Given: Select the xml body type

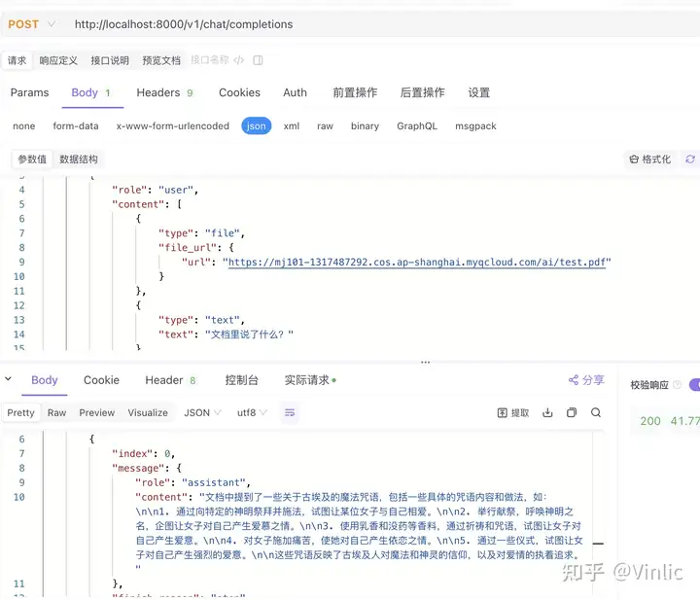Looking at the screenshot, I should pyautogui.click(x=291, y=125).
